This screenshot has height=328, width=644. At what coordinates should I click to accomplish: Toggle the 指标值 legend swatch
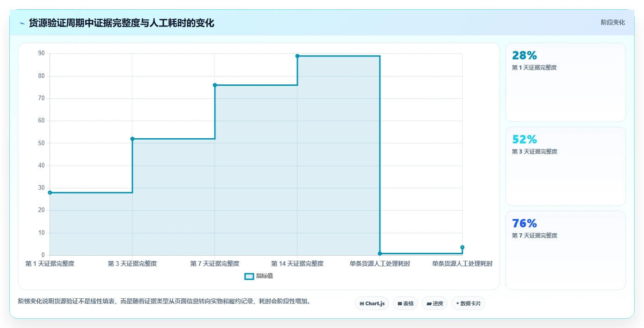(249, 277)
